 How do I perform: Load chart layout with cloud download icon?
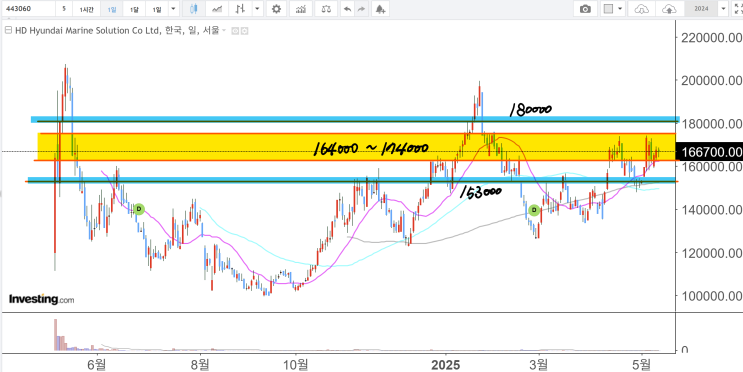click(641, 9)
